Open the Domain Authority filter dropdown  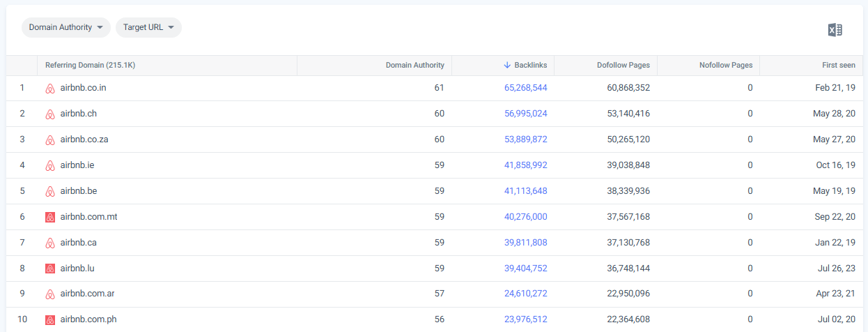pyautogui.click(x=66, y=27)
